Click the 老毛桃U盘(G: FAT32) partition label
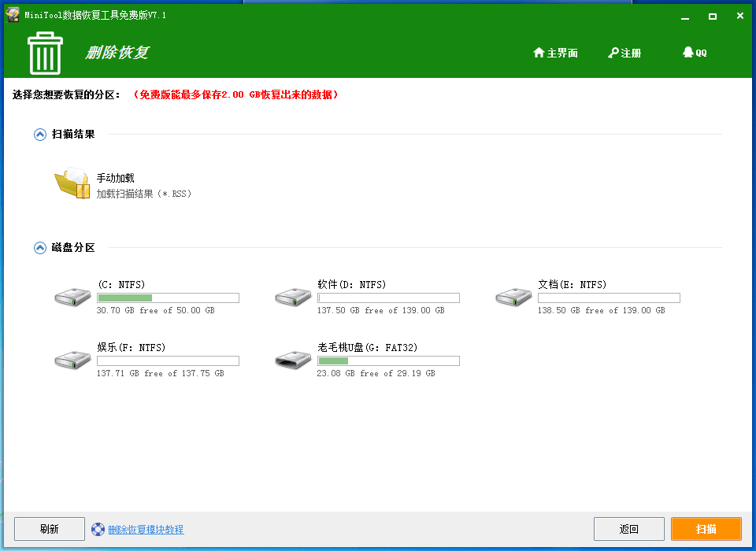The image size is (756, 551). (368, 348)
